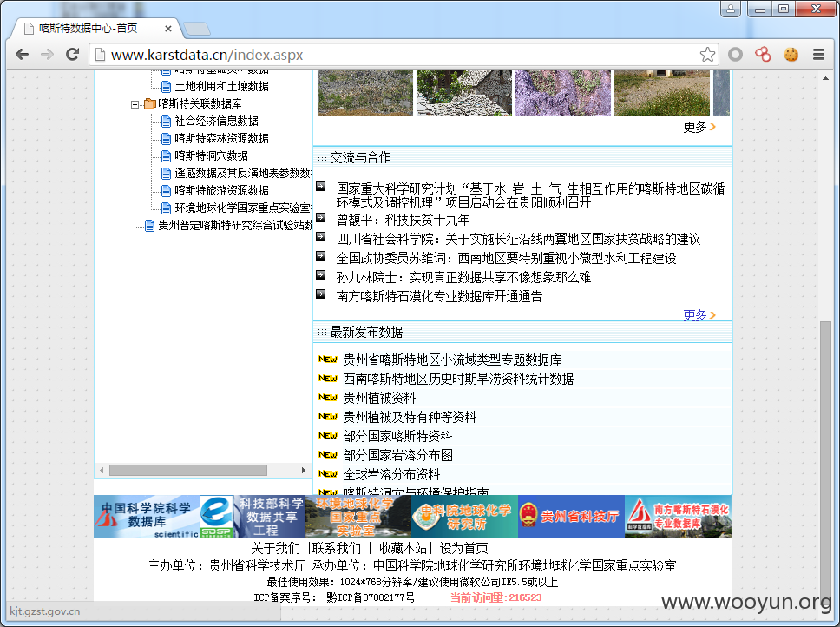Click arrow bullet beside 南方喀斯特石漠化 通告
The image size is (840, 627).
321,294
